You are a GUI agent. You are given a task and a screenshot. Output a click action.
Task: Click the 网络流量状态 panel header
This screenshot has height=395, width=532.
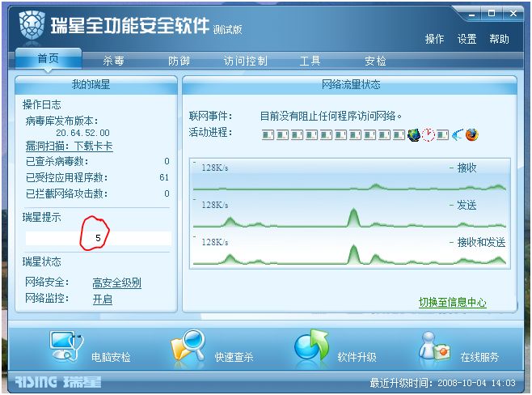[x=350, y=84]
